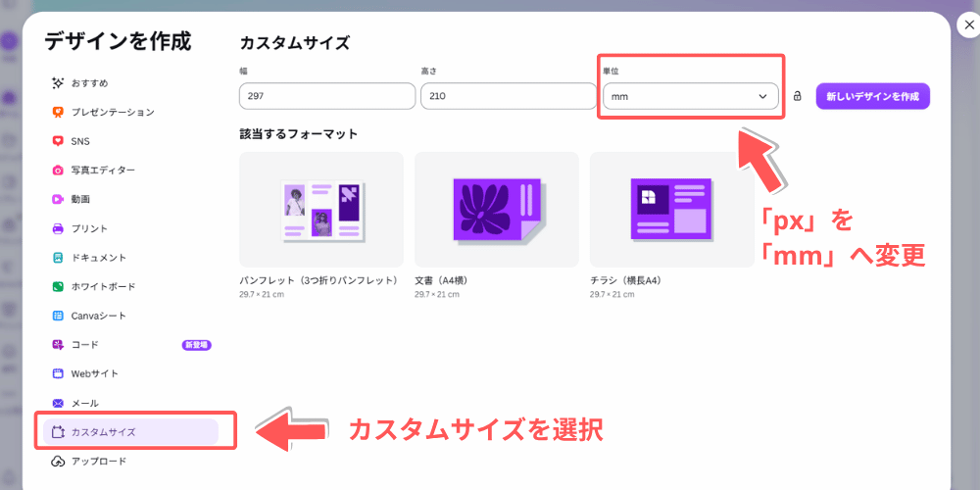Select the カスタムサイズ menu item
Image resolution: width=980 pixels, height=490 pixels.
pos(130,432)
